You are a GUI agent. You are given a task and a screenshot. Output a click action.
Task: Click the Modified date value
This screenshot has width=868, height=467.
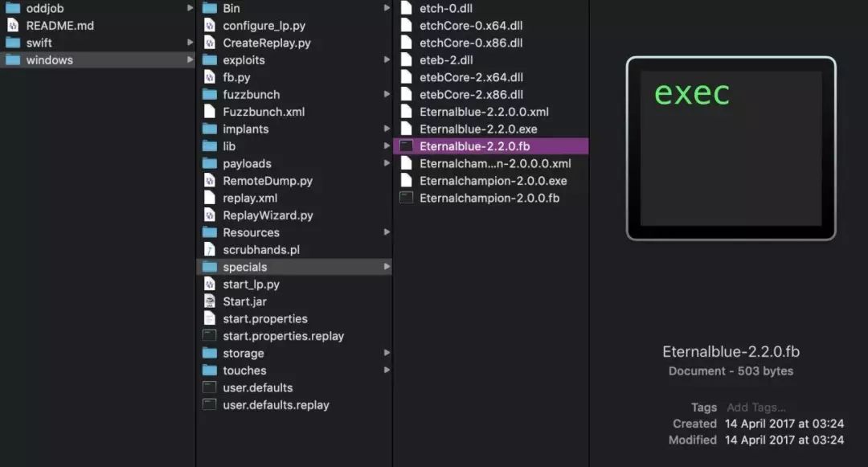784,440
